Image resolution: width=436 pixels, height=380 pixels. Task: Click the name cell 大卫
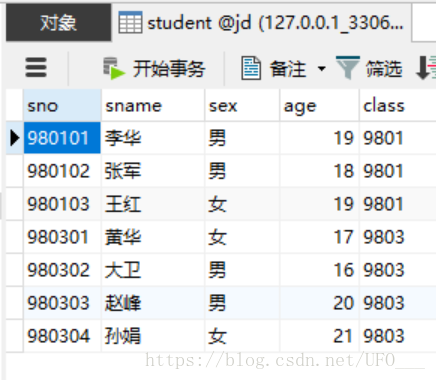pyautogui.click(x=153, y=270)
